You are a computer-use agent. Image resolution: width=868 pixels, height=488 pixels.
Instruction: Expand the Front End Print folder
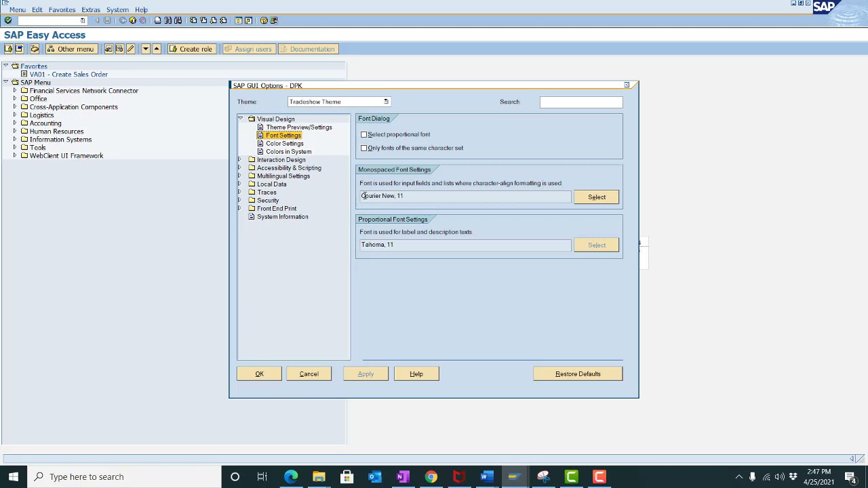pos(240,209)
